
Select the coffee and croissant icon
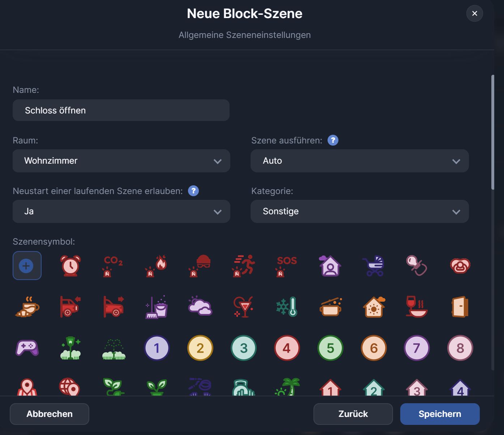coord(27,307)
